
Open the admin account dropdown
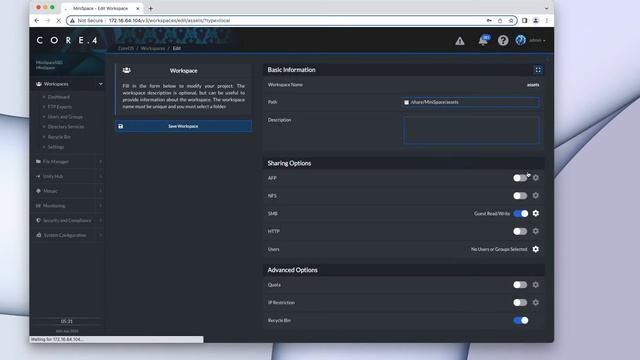537,40
